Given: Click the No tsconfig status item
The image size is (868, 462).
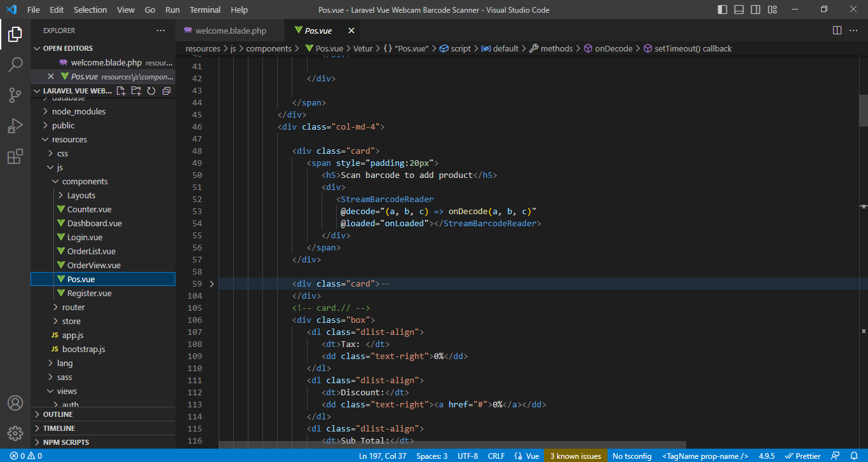Looking at the screenshot, I should tap(632, 456).
